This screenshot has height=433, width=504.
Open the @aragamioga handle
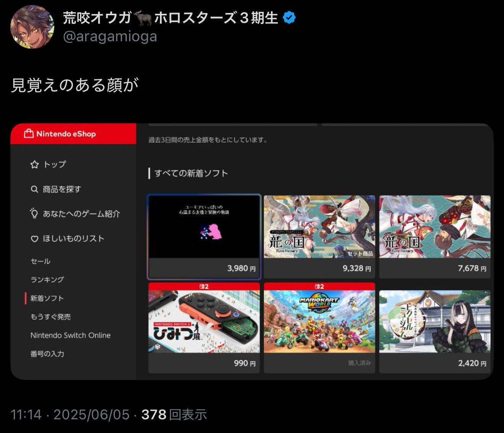click(110, 37)
